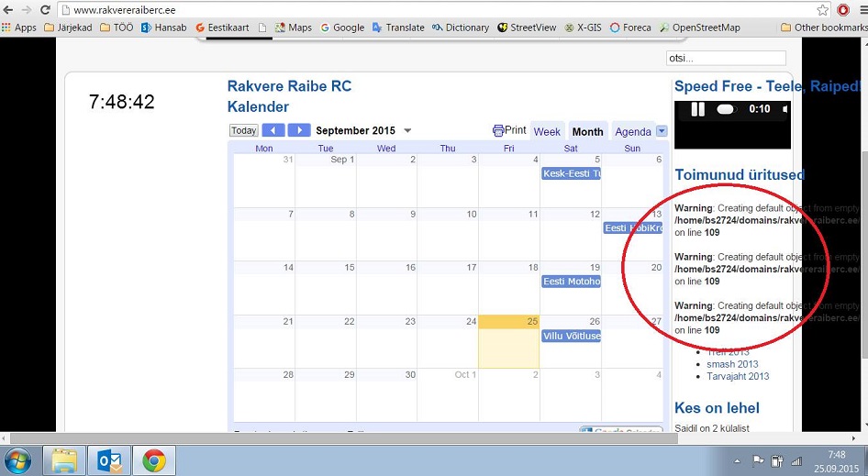Open Eestikaart bookmark
This screenshot has width=868, height=476.
click(x=222, y=28)
